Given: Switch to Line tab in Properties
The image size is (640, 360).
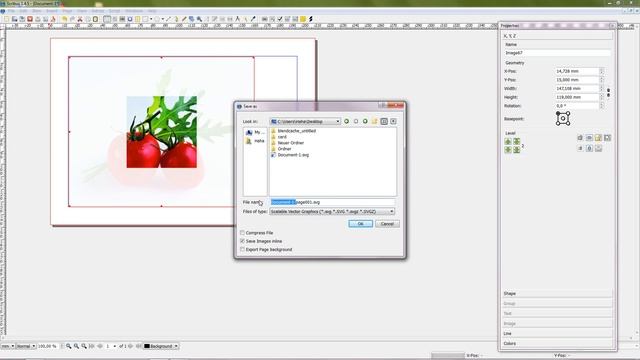Looking at the screenshot, I should click(x=557, y=333).
